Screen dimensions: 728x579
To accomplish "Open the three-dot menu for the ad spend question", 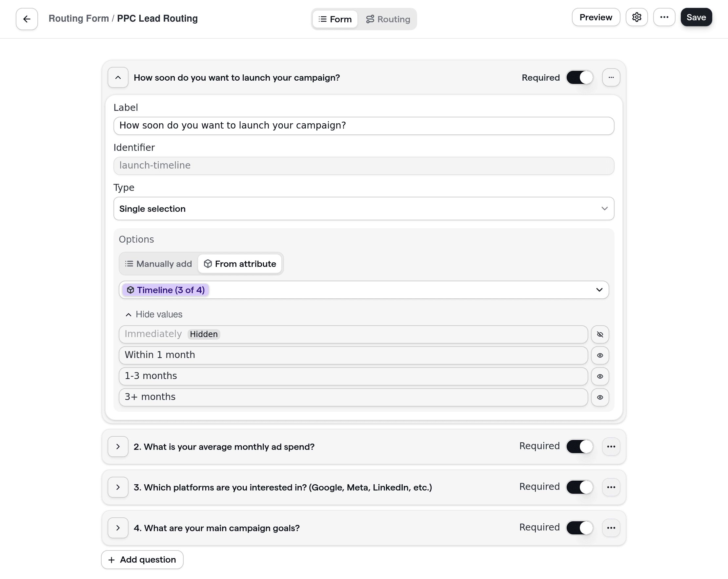I will click(x=611, y=446).
